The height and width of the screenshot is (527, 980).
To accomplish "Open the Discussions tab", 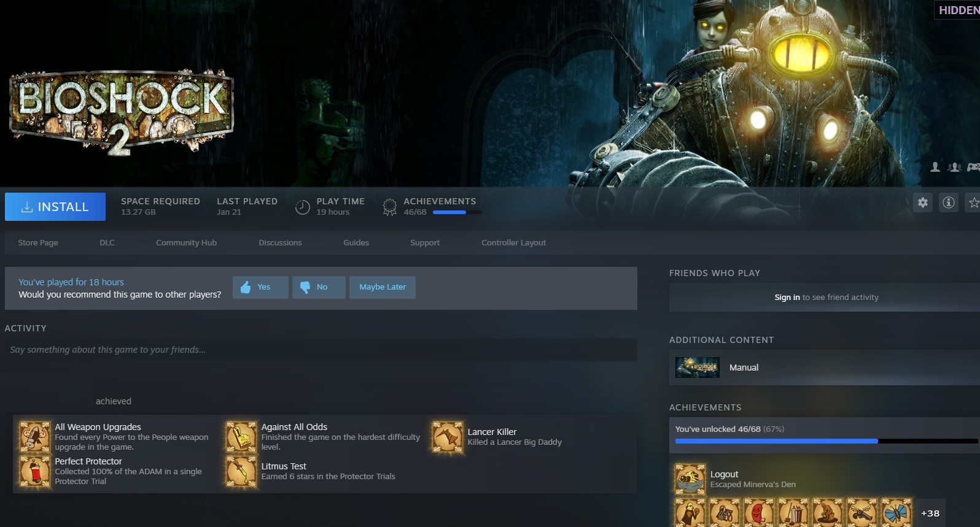I will pyautogui.click(x=280, y=242).
